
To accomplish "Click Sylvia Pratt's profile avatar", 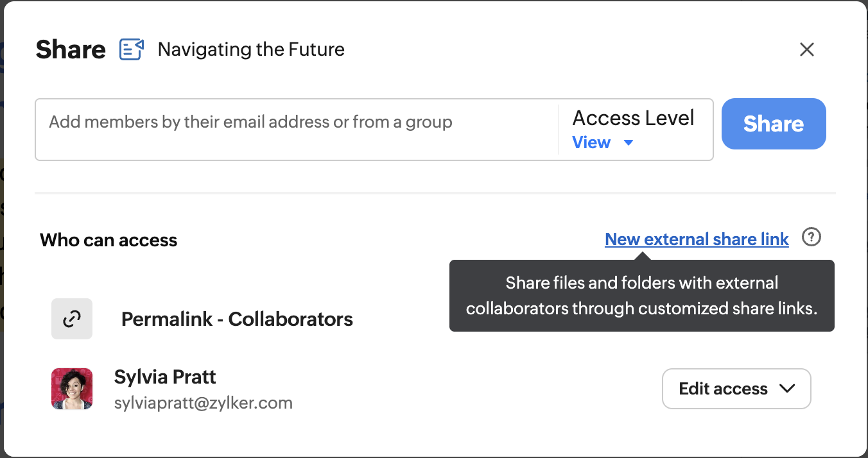I will [x=72, y=389].
